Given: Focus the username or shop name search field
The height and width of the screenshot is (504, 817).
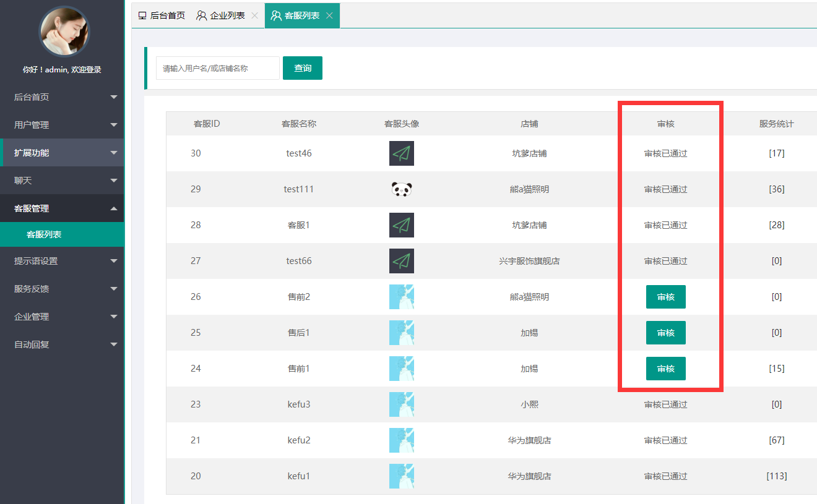Looking at the screenshot, I should (x=217, y=68).
